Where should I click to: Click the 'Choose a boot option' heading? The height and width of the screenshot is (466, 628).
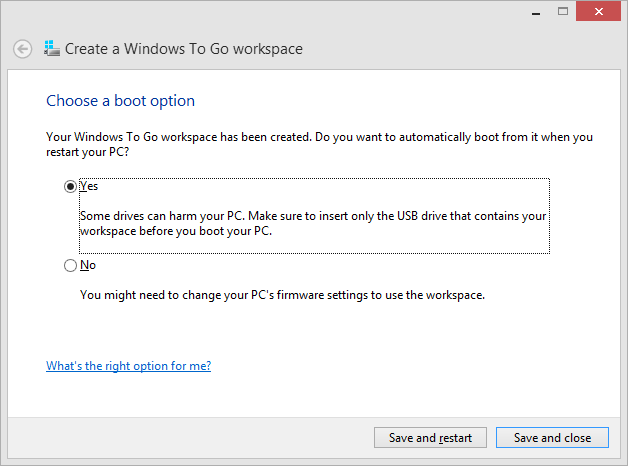pos(120,101)
